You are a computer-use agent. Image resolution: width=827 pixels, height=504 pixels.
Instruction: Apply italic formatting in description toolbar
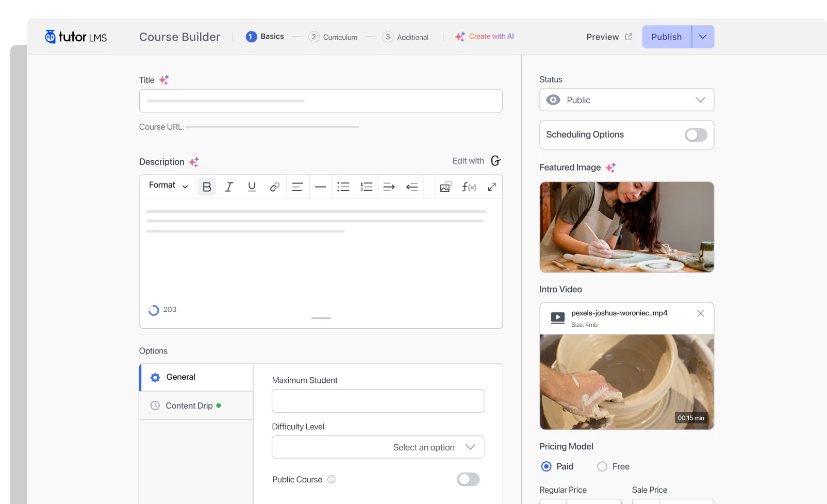pyautogui.click(x=229, y=187)
